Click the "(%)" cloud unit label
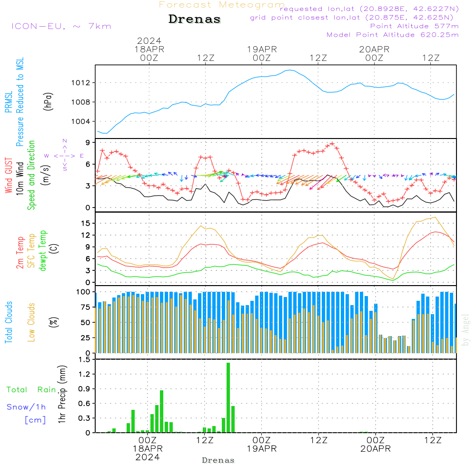 coord(54,322)
